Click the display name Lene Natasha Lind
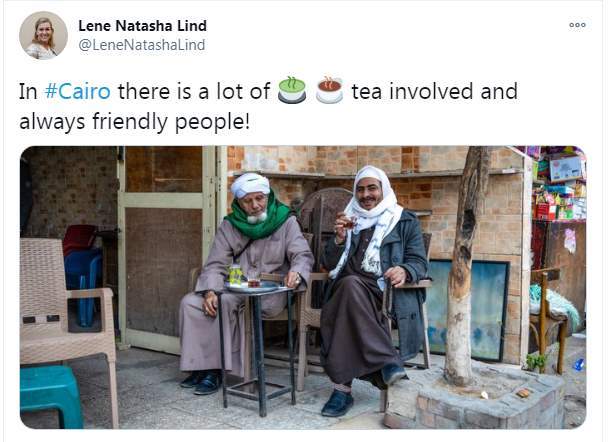Image resolution: width=610 pixels, height=442 pixels. click(142, 25)
